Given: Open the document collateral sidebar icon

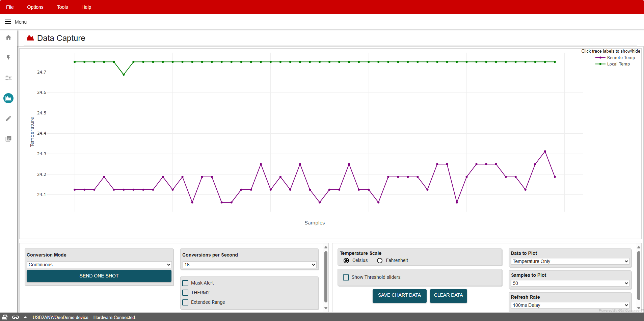Looking at the screenshot, I should (8, 139).
